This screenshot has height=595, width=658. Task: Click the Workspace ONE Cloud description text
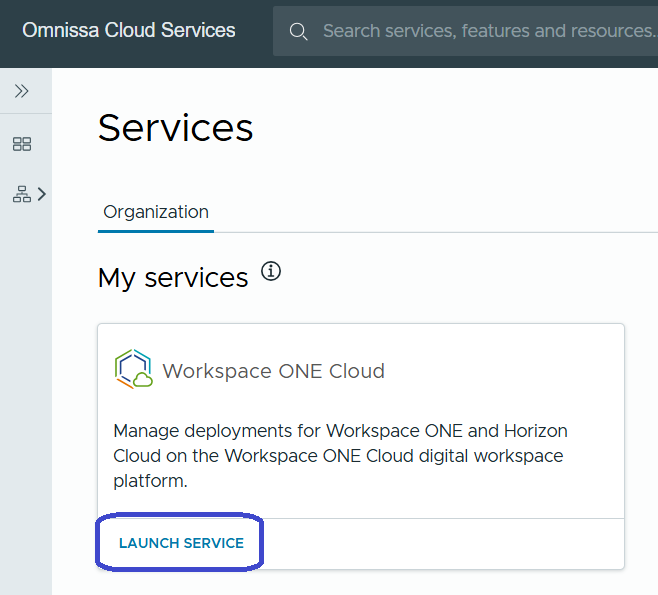[340, 456]
